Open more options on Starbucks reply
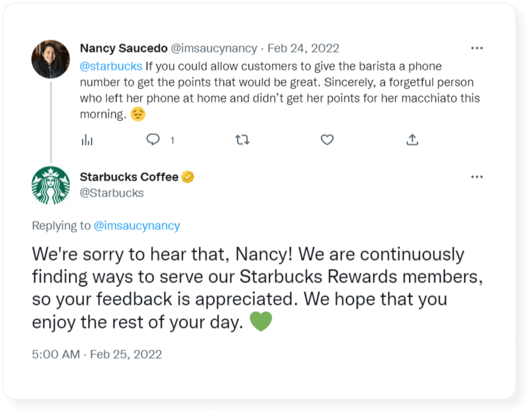 coord(477,177)
